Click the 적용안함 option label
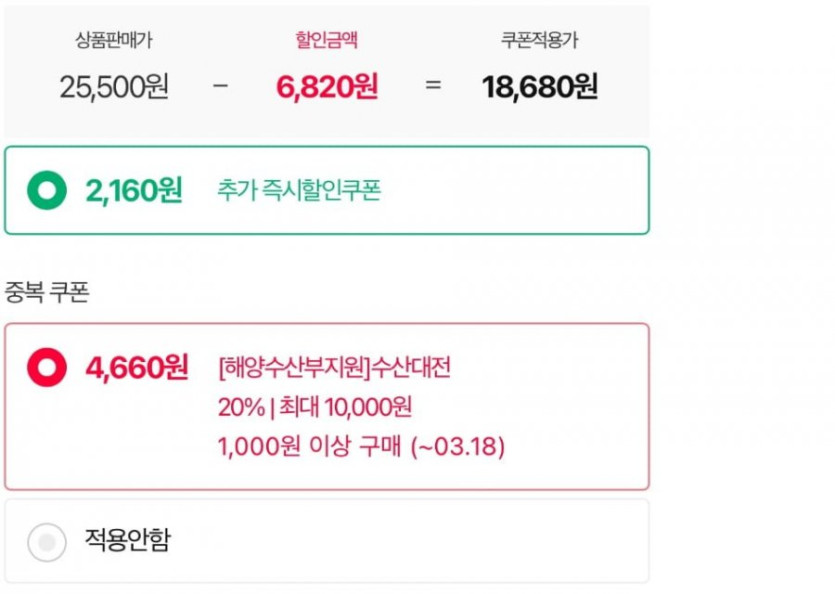The width and height of the screenshot is (835, 594). coord(127,541)
